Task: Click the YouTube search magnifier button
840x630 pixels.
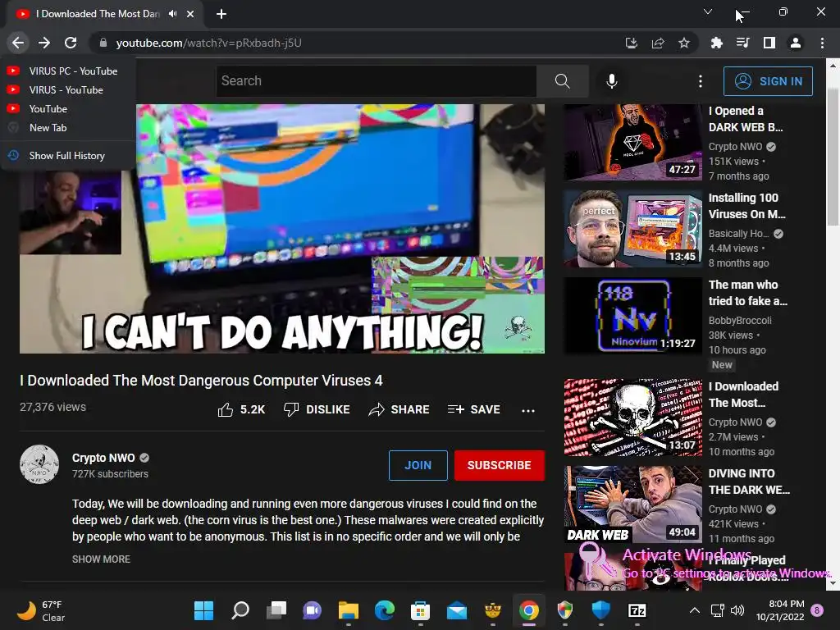Action: pos(563,81)
